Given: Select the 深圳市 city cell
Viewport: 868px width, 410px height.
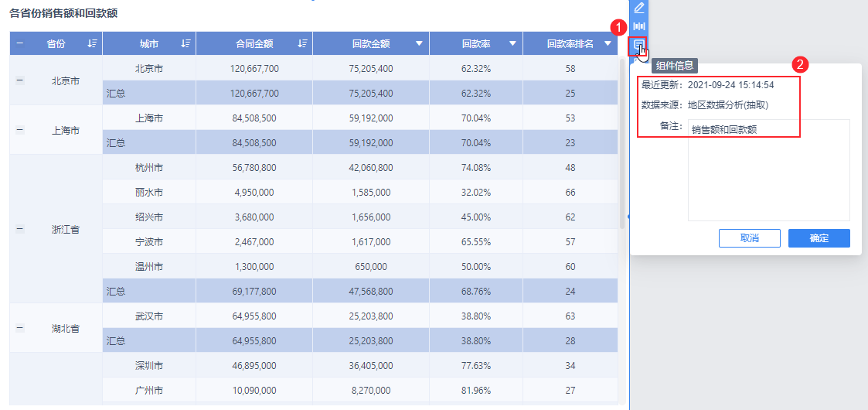Looking at the screenshot, I should pos(149,366).
